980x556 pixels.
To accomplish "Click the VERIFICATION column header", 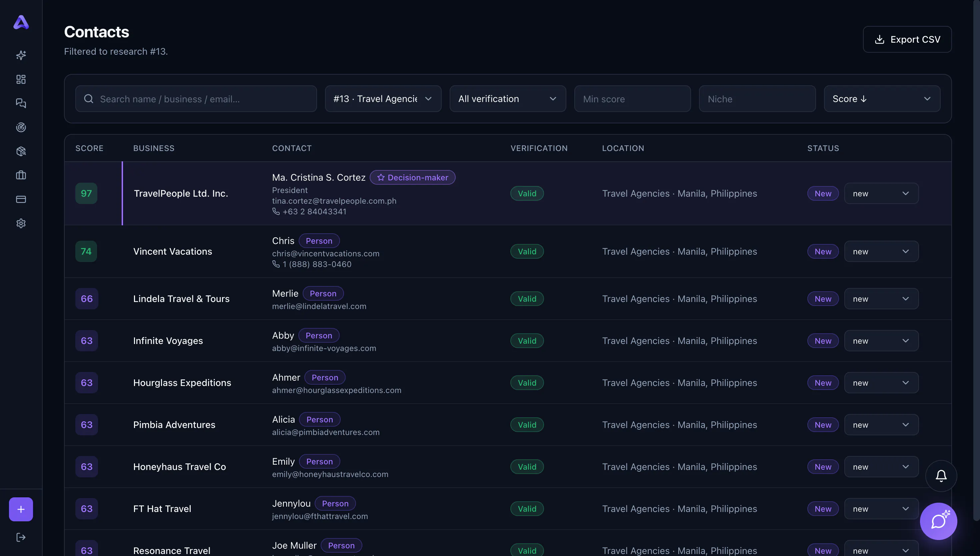I will (539, 148).
